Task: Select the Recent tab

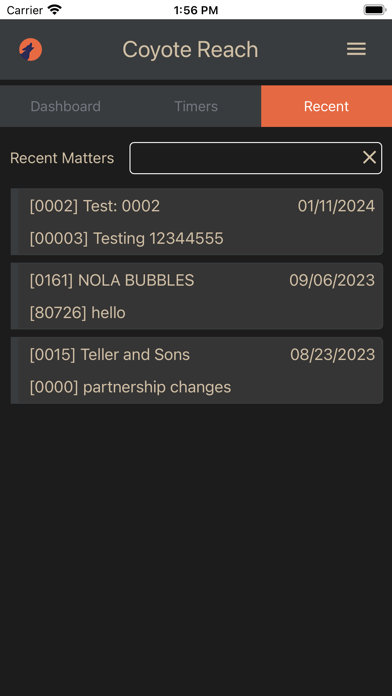Action: tap(326, 107)
